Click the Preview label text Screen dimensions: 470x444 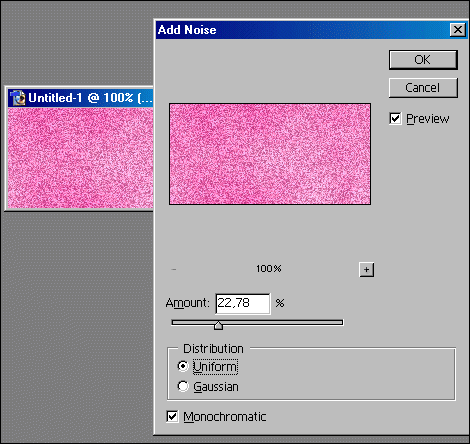[428, 119]
